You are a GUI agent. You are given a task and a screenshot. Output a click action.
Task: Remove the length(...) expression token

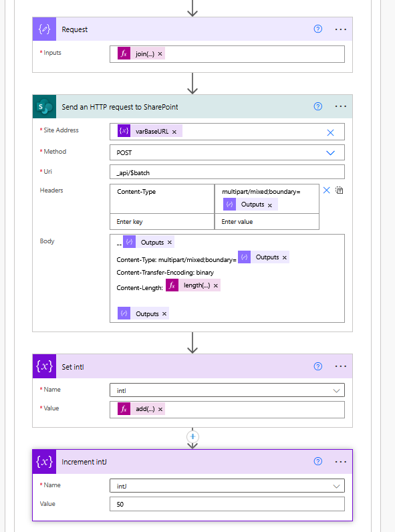[x=215, y=285]
